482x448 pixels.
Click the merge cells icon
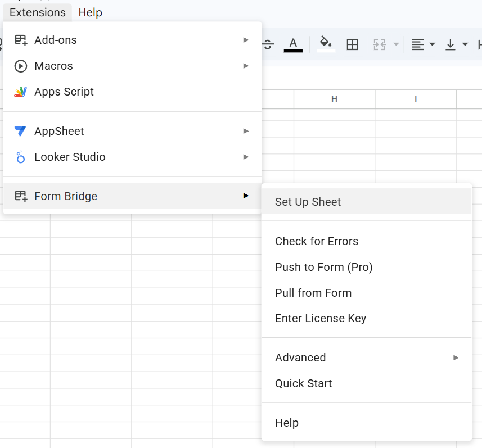click(x=379, y=45)
